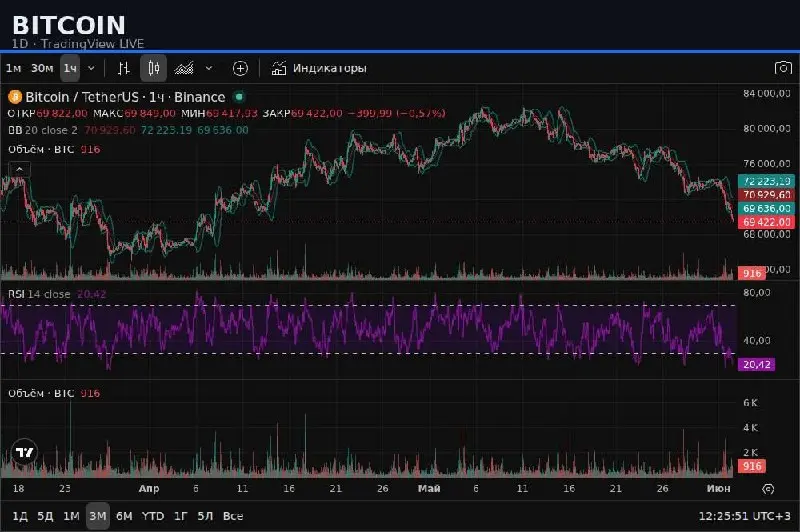Select the 6М date range
Screen dimensions: 800x532
(124, 516)
